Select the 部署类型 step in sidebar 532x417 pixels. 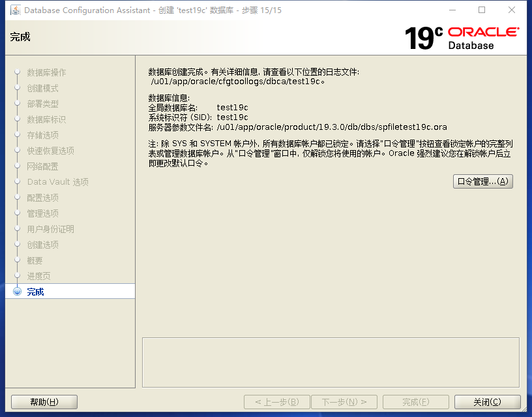(x=43, y=104)
